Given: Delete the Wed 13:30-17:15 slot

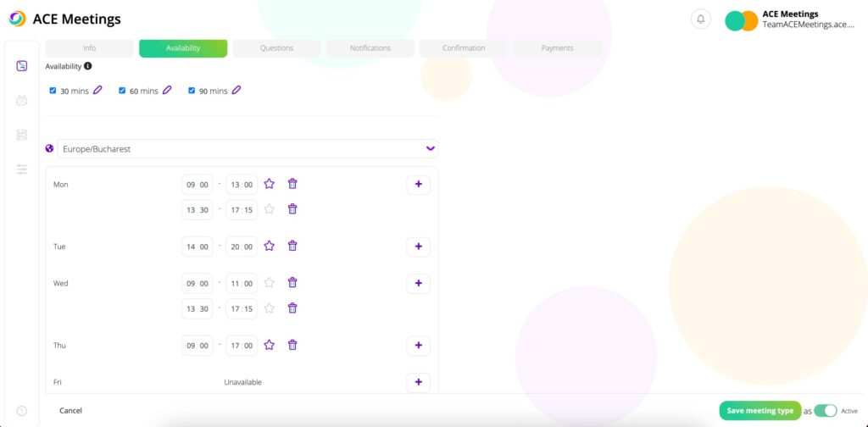Looking at the screenshot, I should 292,308.
